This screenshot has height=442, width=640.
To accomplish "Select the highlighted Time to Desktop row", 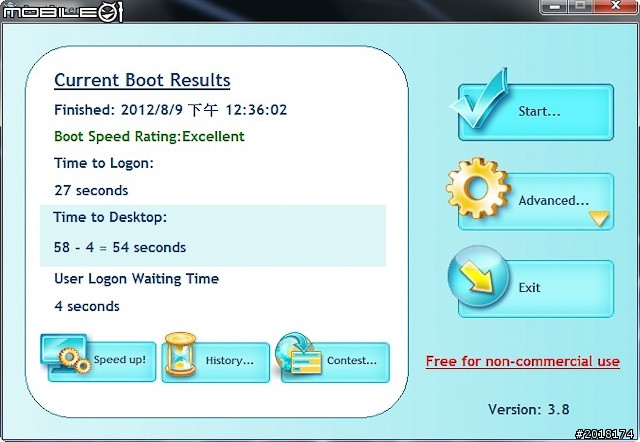I will (212, 236).
